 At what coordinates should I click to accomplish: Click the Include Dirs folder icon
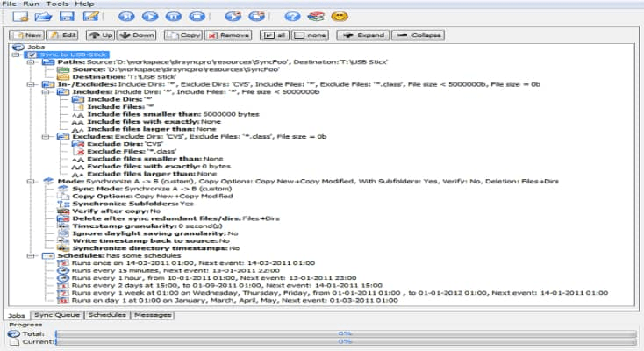click(x=78, y=99)
